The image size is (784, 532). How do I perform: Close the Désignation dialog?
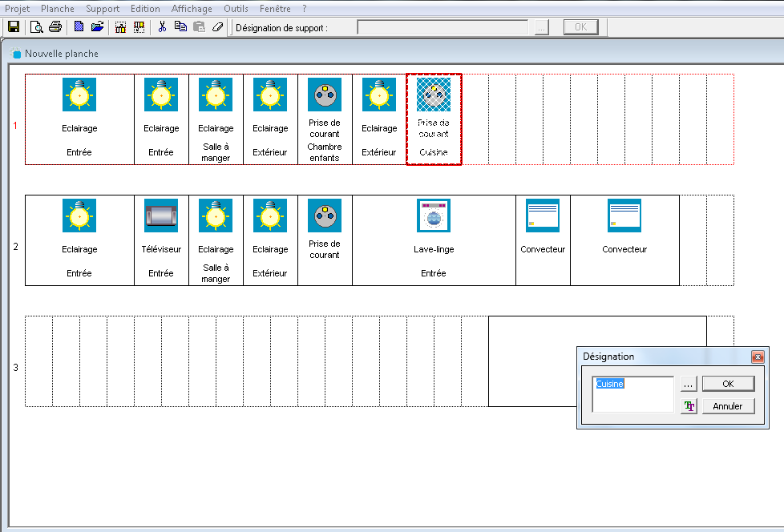[758, 357]
